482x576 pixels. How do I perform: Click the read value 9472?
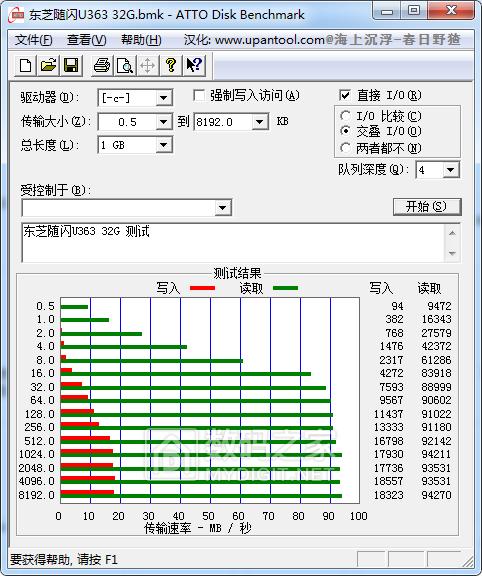click(439, 306)
